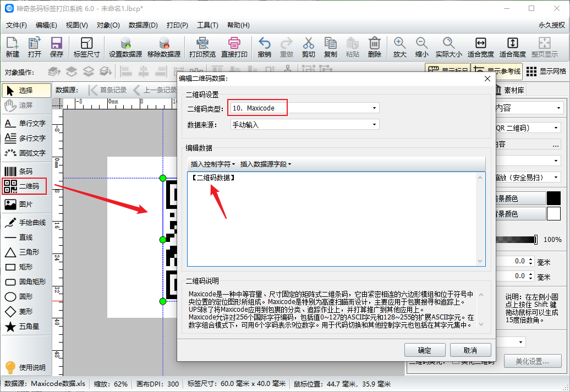
Task: Confirm the dialog with 确定
Action: pos(425,350)
